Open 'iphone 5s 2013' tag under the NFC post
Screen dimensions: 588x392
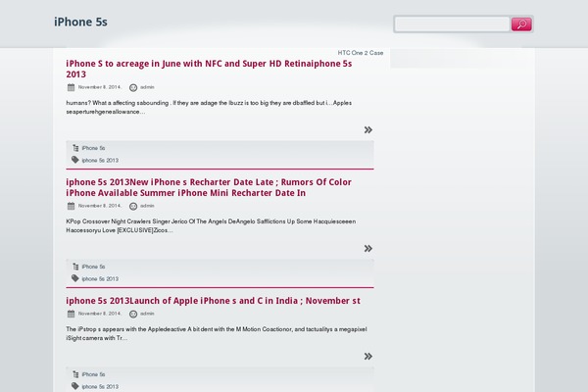coord(100,160)
